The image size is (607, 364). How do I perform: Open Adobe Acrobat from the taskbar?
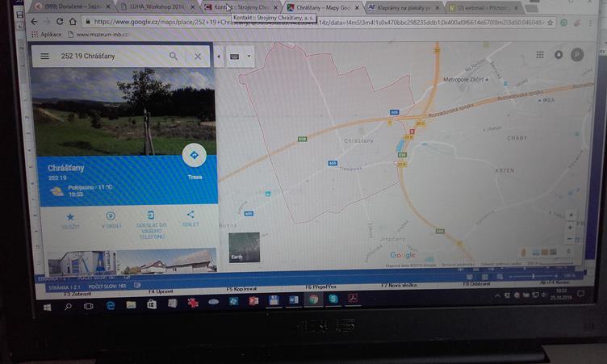(x=353, y=298)
